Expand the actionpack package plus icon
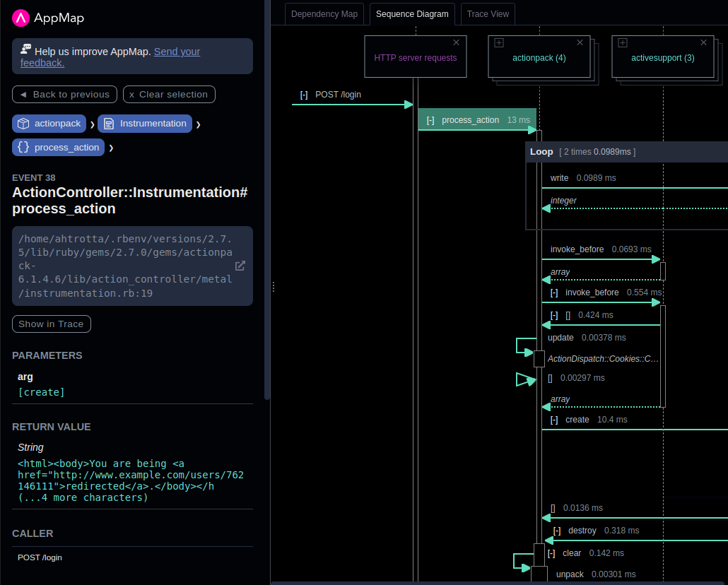Viewport: 728px width, 585px height. coord(499,43)
